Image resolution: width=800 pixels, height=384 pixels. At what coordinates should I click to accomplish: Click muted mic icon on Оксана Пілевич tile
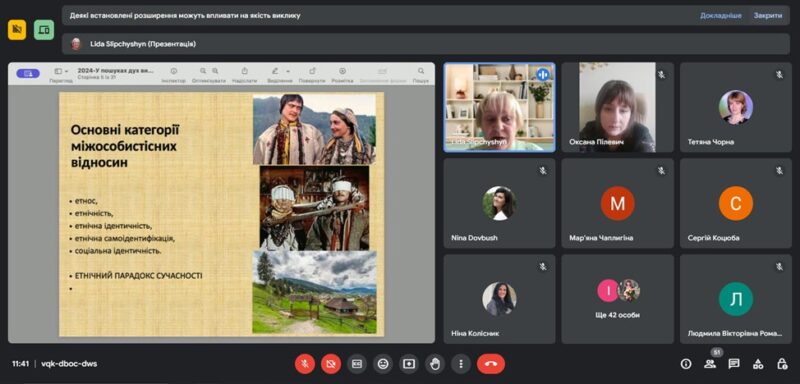pos(661,74)
